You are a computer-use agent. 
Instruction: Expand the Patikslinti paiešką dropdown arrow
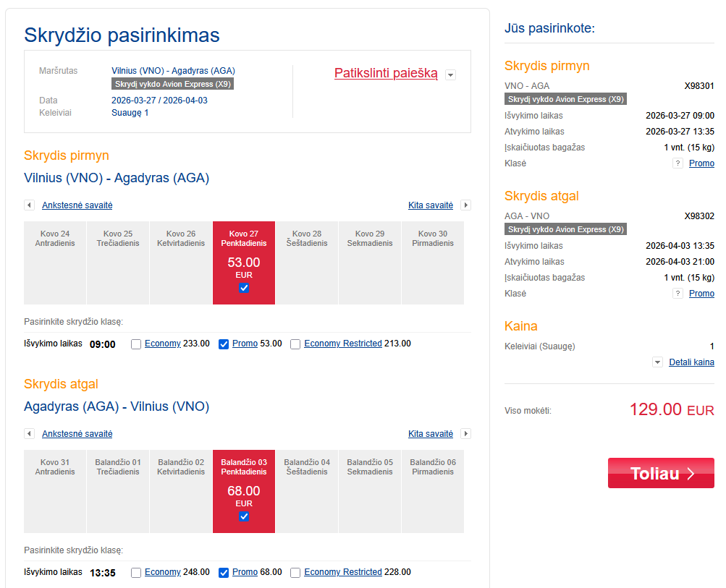coord(451,74)
